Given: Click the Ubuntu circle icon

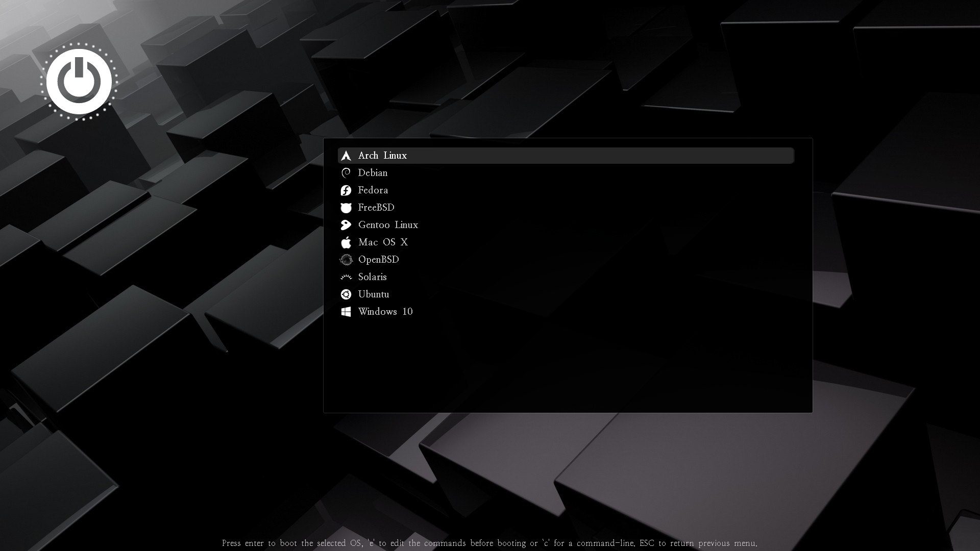Looking at the screenshot, I should point(346,294).
